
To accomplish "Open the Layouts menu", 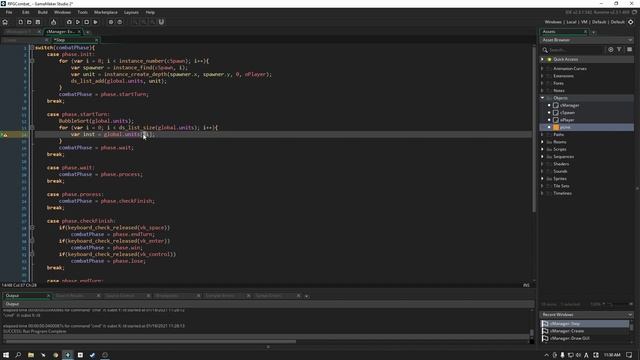I will tap(131, 12).
